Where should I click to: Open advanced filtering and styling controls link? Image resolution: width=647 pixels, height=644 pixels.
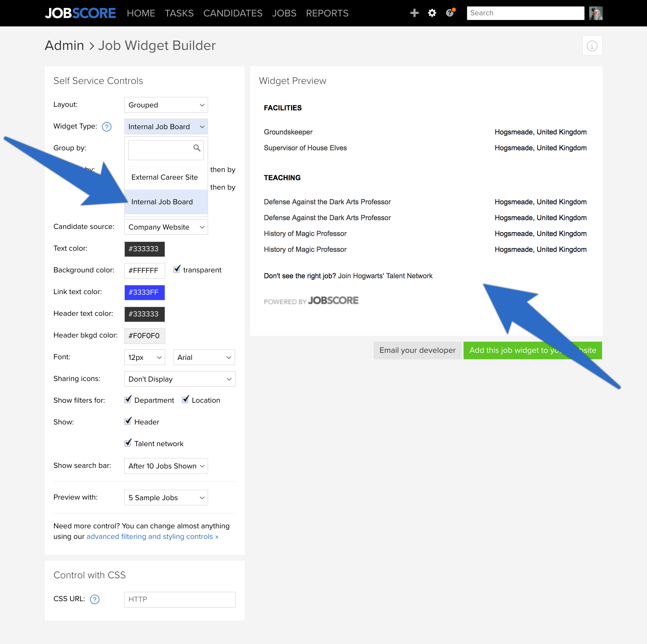tap(152, 537)
